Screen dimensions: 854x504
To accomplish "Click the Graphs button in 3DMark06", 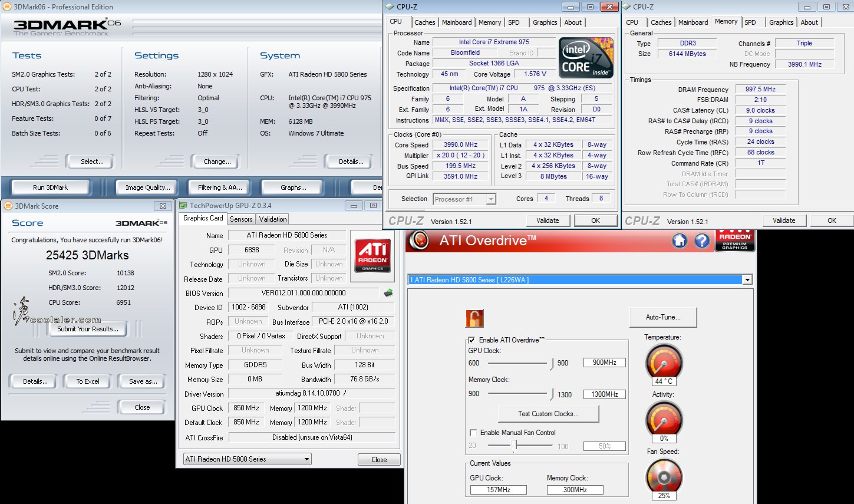I will (x=294, y=187).
